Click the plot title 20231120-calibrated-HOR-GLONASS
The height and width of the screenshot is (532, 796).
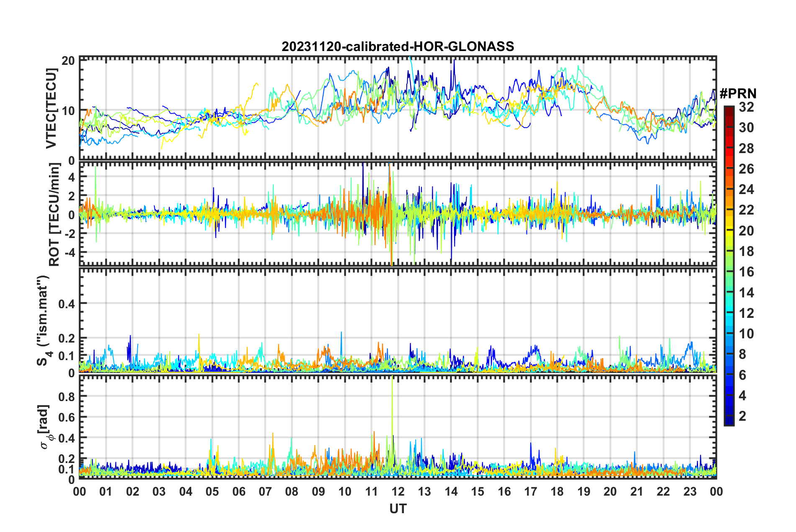click(x=398, y=46)
